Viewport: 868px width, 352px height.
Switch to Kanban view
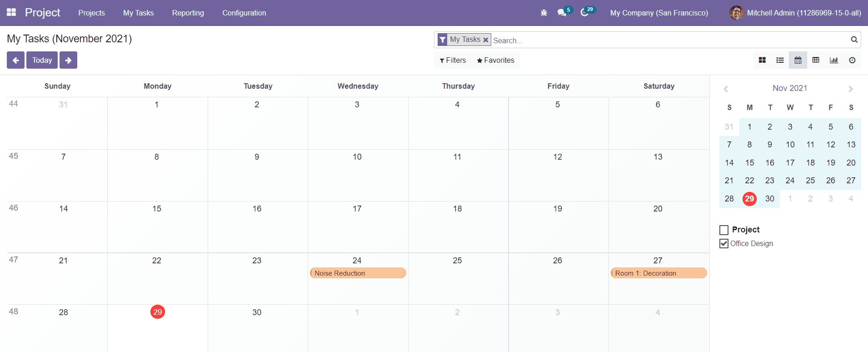[762, 60]
